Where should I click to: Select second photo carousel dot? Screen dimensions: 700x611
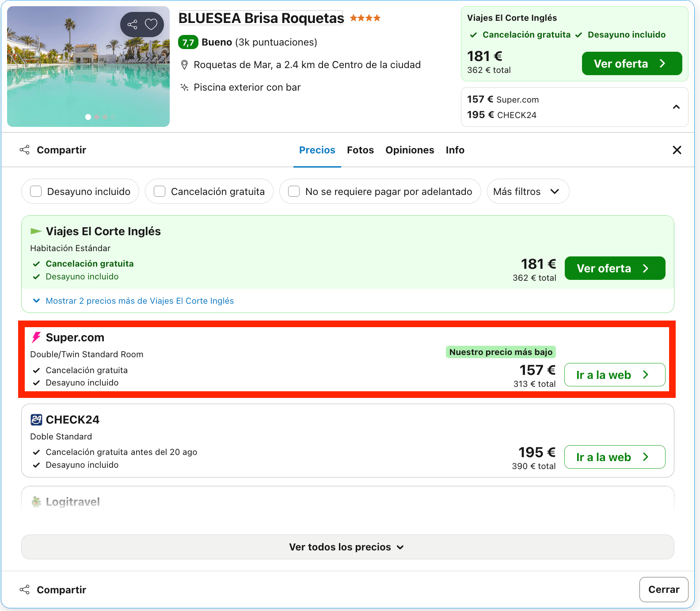[97, 117]
